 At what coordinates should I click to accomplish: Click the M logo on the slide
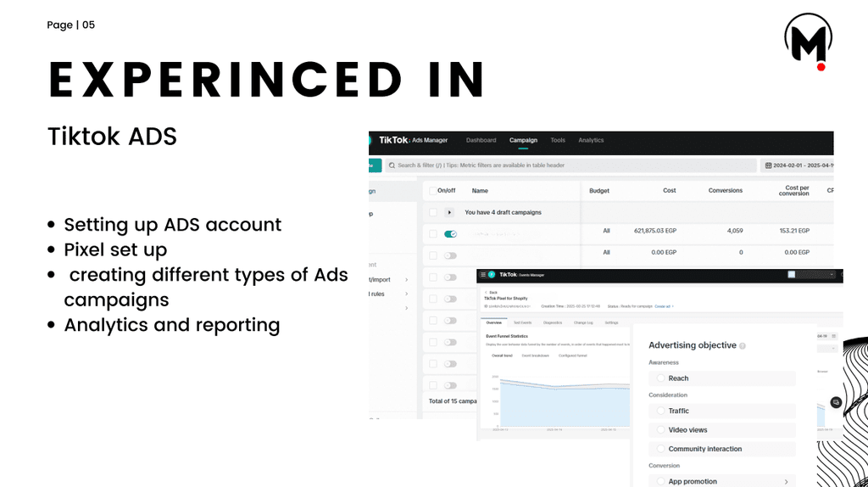pyautogui.click(x=808, y=42)
